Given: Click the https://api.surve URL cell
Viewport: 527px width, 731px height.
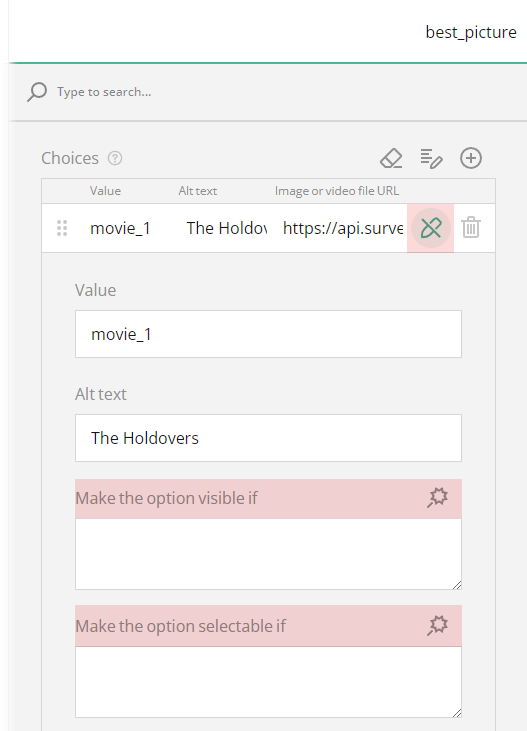Looking at the screenshot, I should point(343,228).
